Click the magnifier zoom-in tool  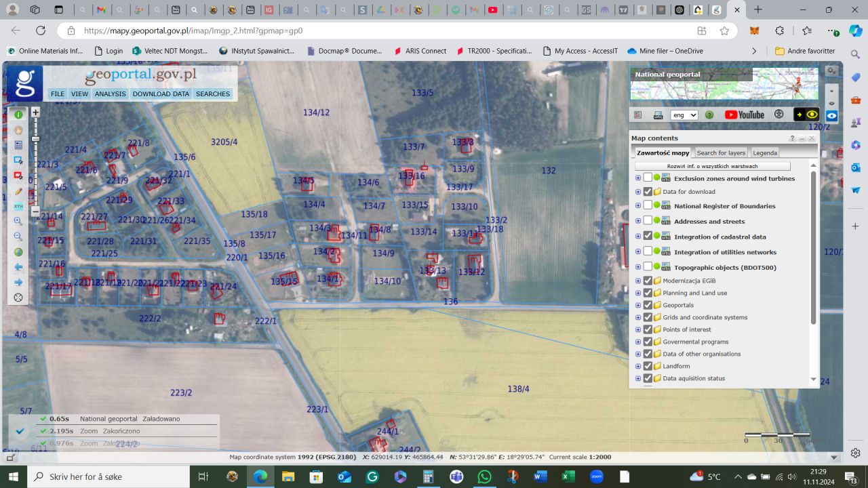[x=18, y=221]
